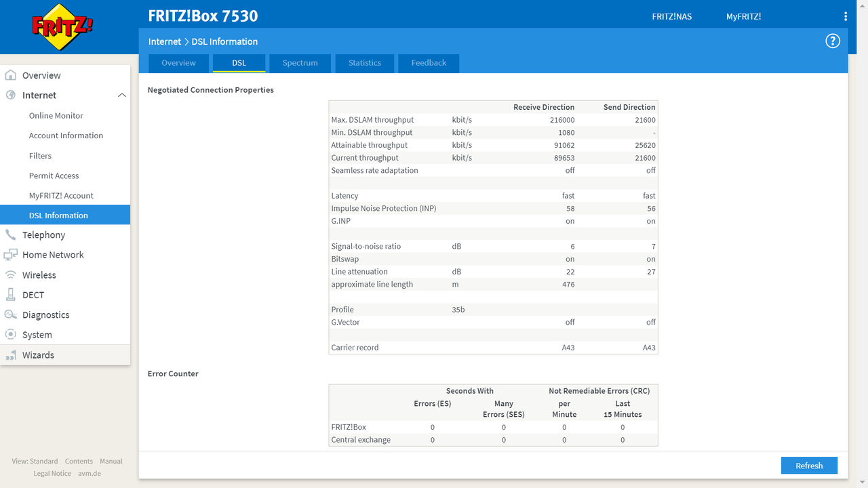868x488 pixels.
Task: Click the Line attenuation label
Action: pos(359,272)
